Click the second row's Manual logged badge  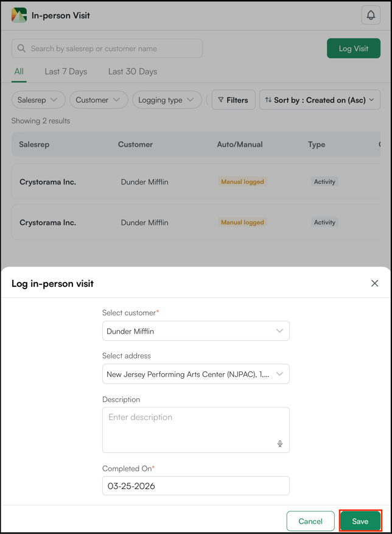click(242, 222)
